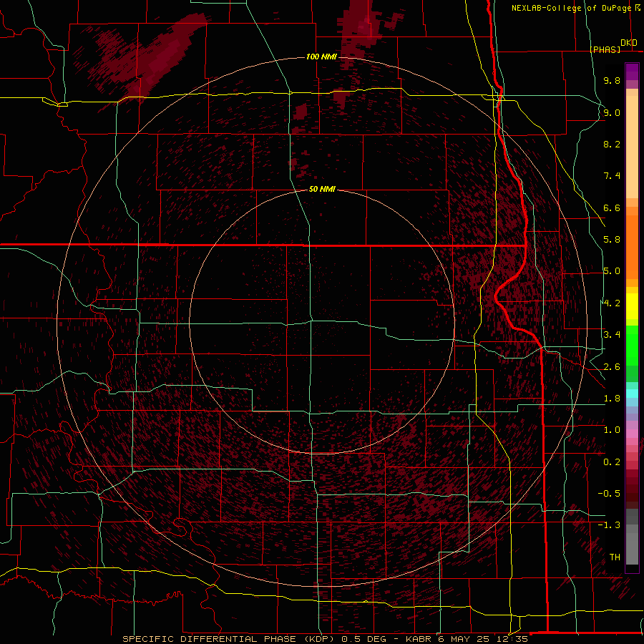Image resolution: width=644 pixels, height=644 pixels.
Task: Click the TH threshold label in legend
Action: [615, 557]
